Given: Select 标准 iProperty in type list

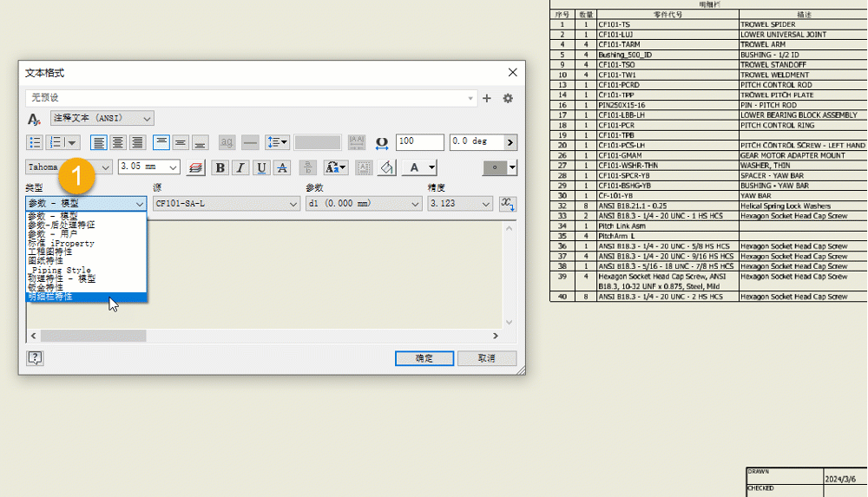Looking at the screenshot, I should coord(86,243).
